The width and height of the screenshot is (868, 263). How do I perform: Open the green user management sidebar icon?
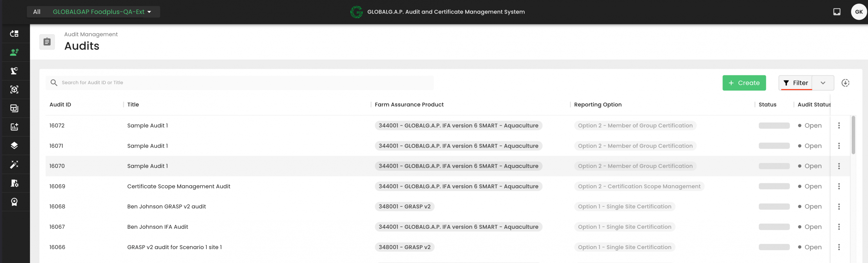(14, 52)
